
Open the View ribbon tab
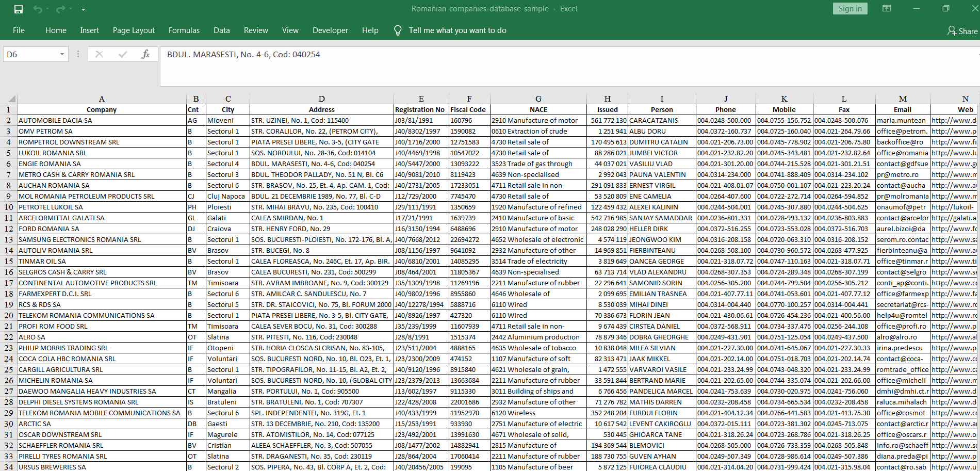pos(290,30)
